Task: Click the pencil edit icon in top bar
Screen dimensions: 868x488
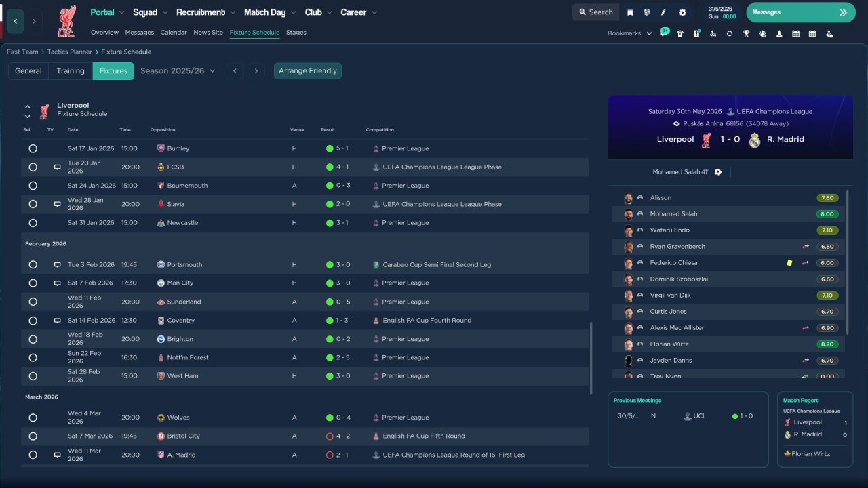Action: tap(664, 12)
